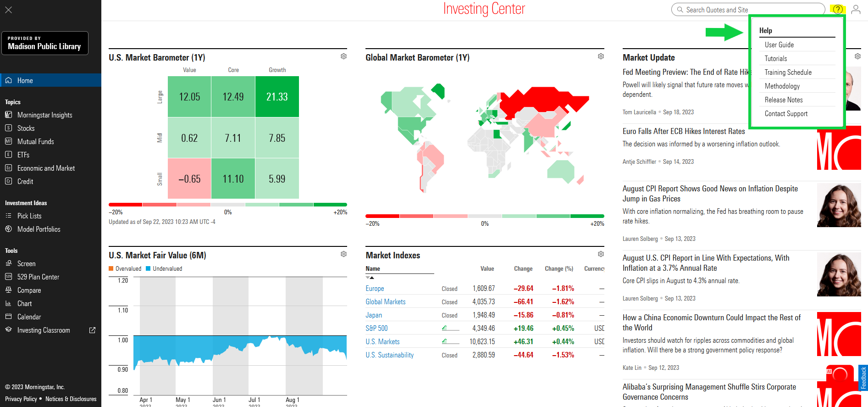Sort Market Indexes by Name arrows
Viewport: 868px width, 407px height.
[370, 278]
